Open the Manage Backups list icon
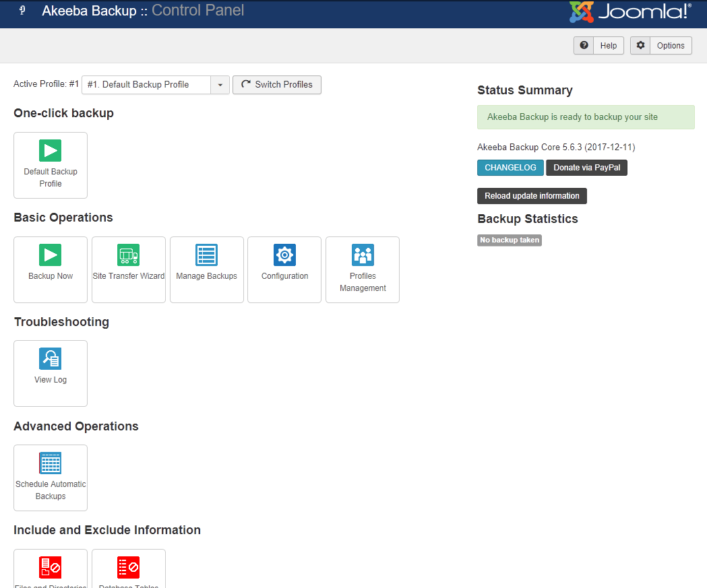This screenshot has height=588, width=707. click(206, 255)
